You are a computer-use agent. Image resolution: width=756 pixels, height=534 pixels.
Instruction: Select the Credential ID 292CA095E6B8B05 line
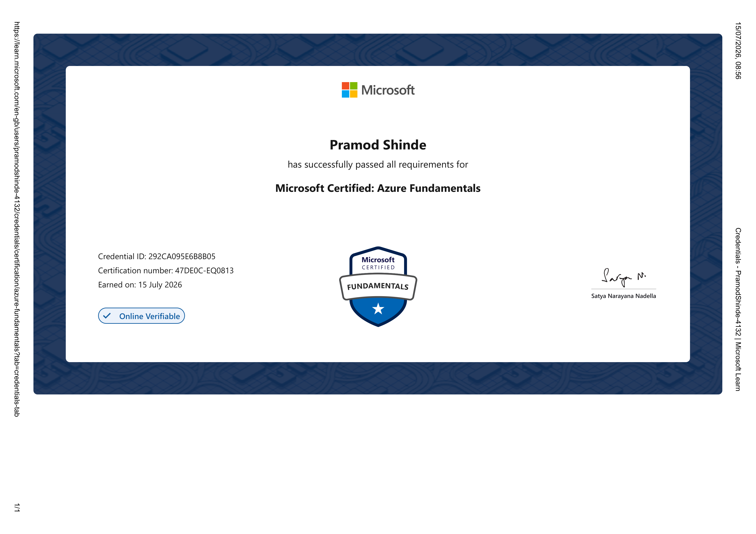[x=157, y=256]
